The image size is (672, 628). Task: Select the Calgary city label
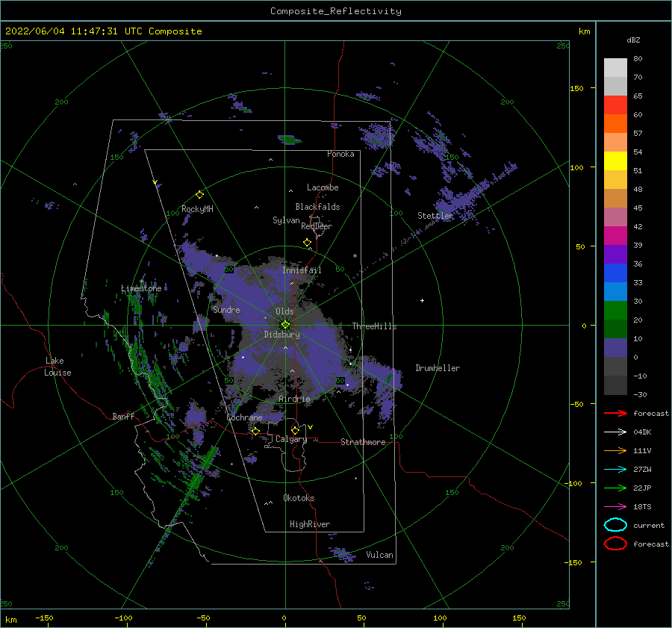click(x=291, y=439)
